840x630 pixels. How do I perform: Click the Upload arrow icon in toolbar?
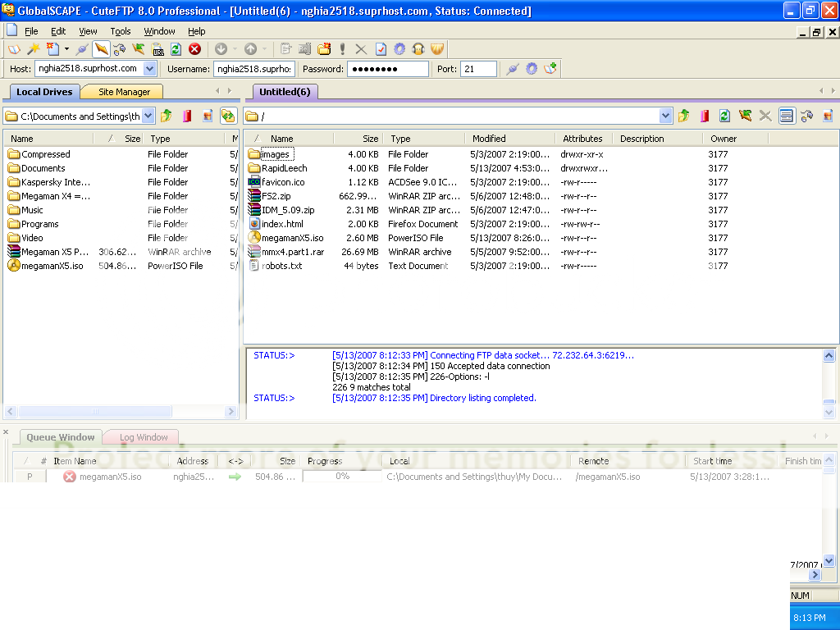[x=251, y=49]
